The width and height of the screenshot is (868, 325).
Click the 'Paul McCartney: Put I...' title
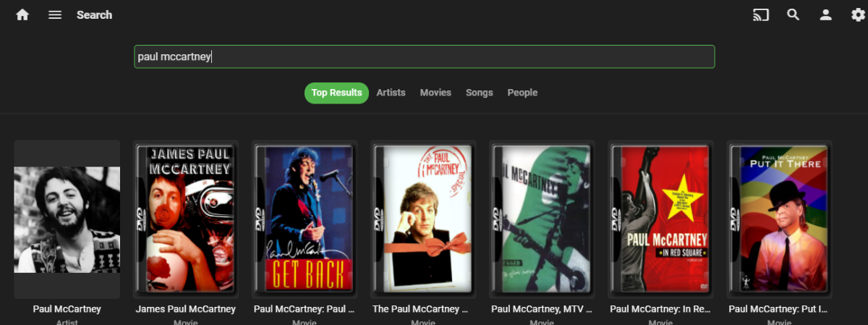click(x=779, y=309)
